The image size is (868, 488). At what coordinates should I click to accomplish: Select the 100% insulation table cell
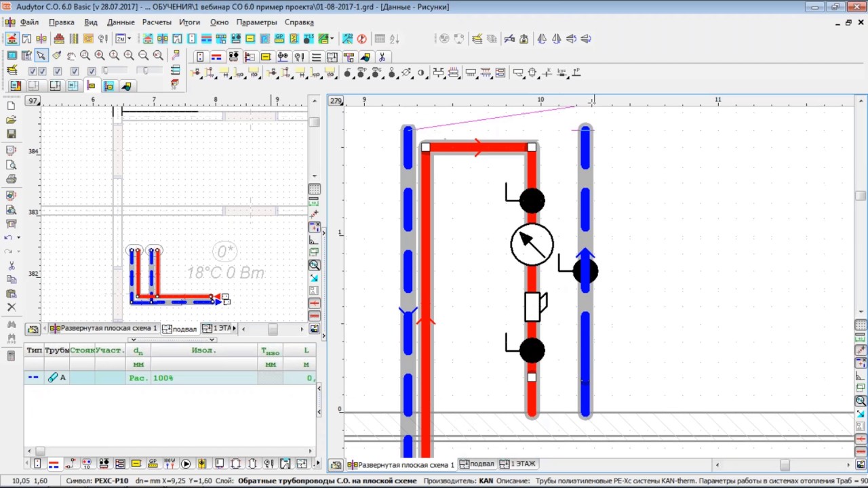tap(203, 378)
